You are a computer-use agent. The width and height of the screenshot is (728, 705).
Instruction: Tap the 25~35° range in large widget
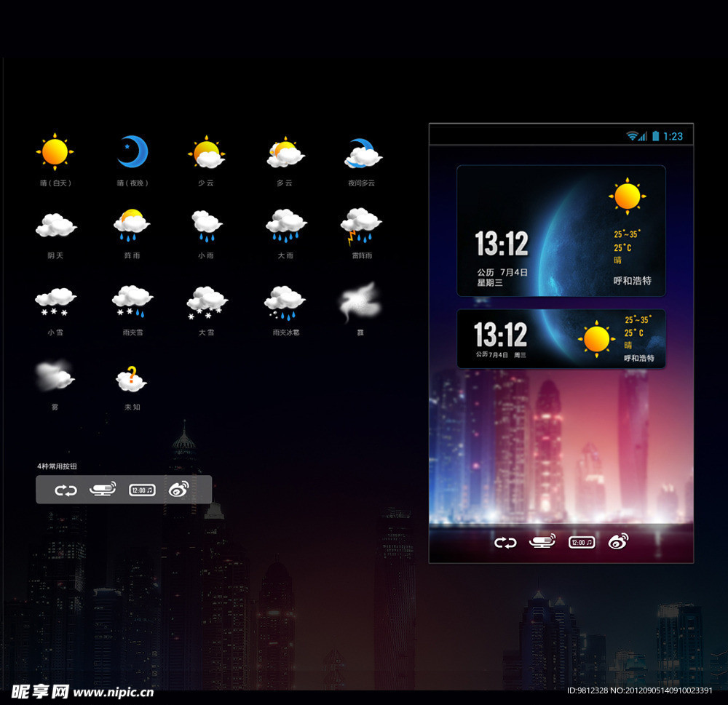628,234
